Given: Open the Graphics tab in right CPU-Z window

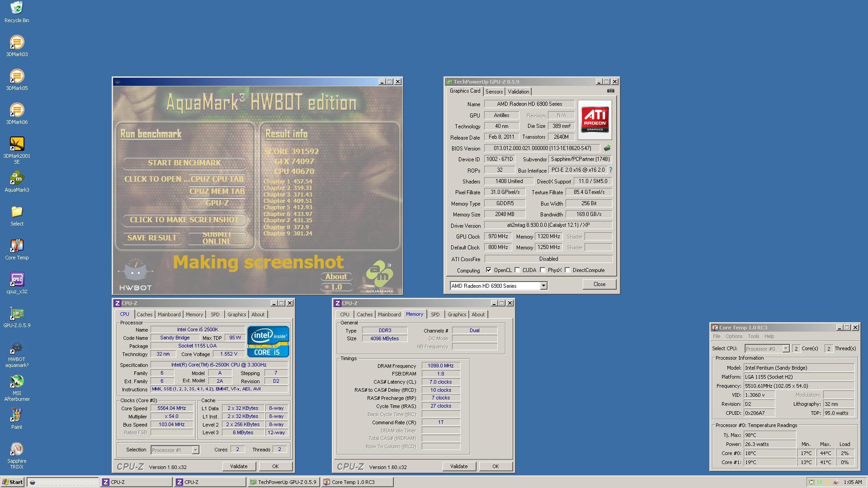Looking at the screenshot, I should point(457,314).
